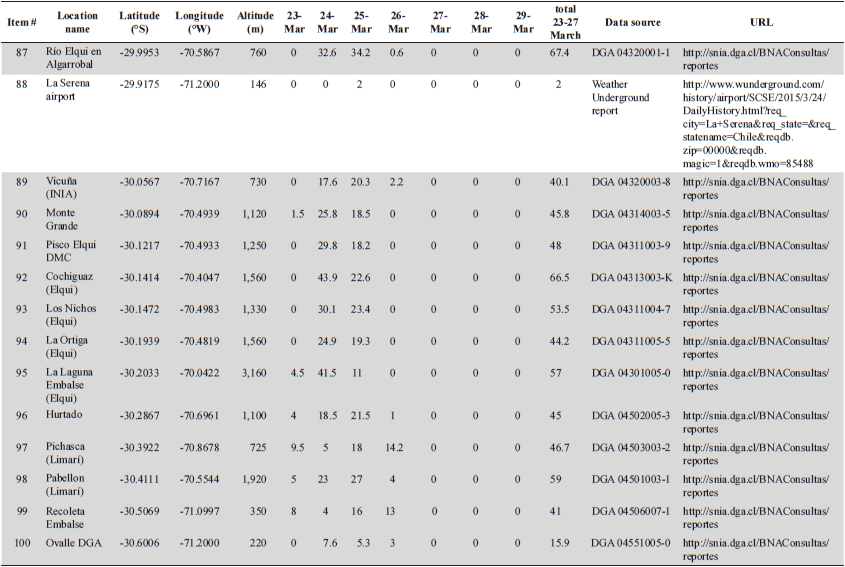
Task: Click the snia.dga.cl link in the Río Elqui en Algarrobal row
Action: tap(755, 59)
